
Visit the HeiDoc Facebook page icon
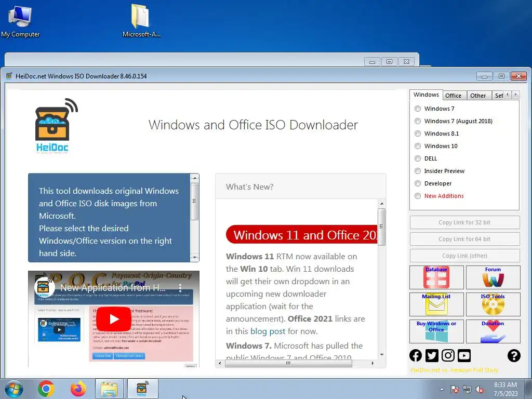(x=416, y=355)
